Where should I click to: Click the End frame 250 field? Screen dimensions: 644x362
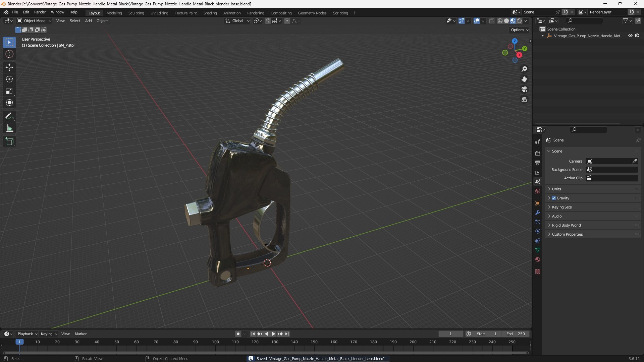(516, 334)
